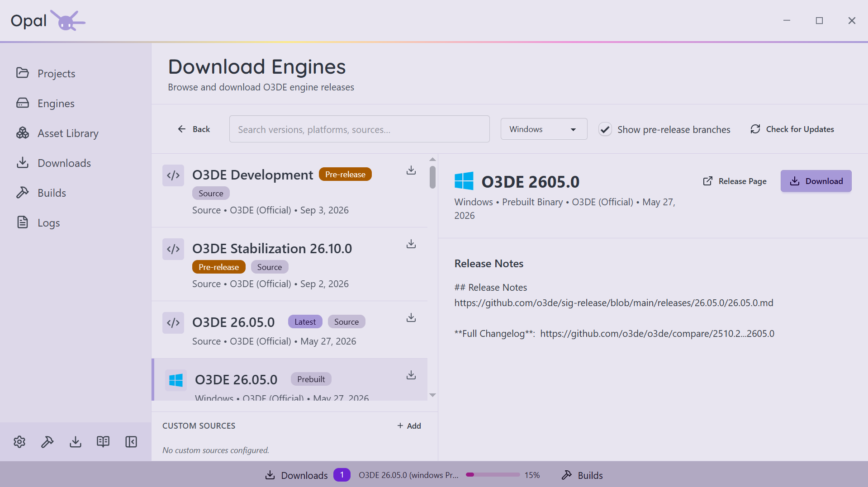Focus the search versions input field

point(359,129)
